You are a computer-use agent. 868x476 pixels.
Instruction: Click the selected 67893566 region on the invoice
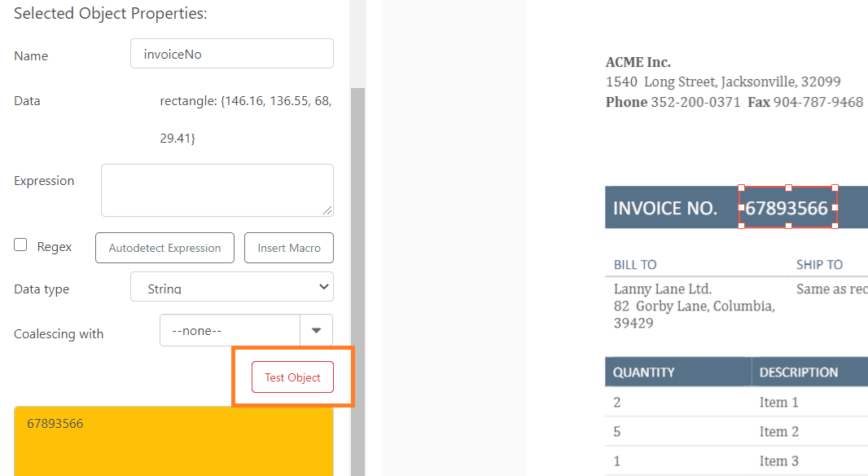(x=787, y=207)
